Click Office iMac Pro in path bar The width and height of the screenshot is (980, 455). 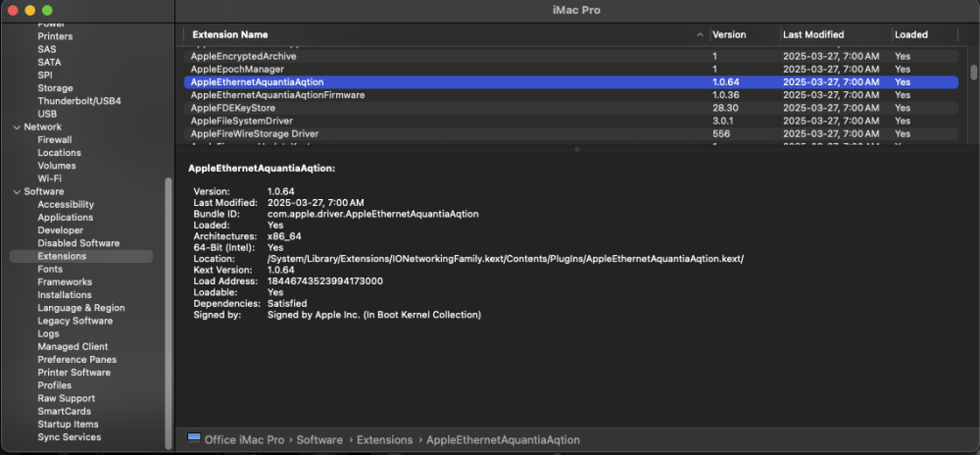244,440
